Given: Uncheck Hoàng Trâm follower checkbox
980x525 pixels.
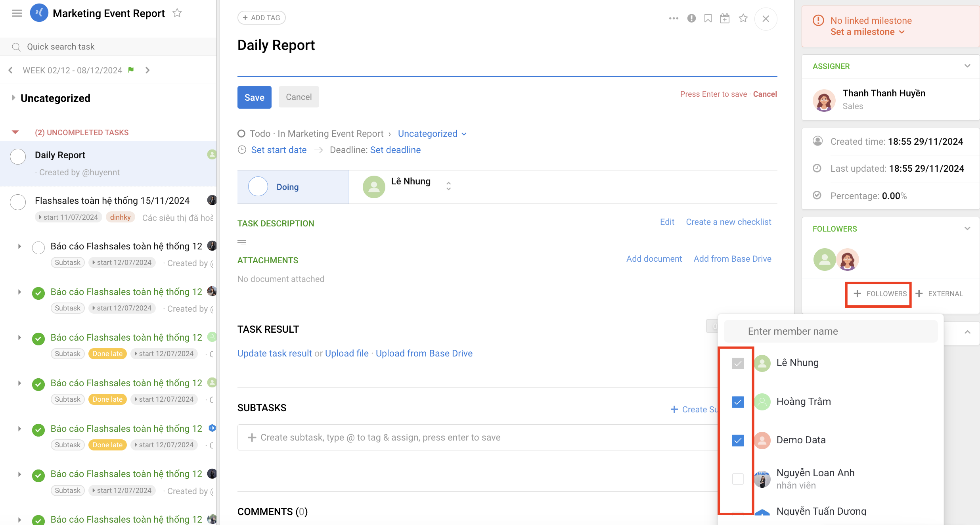Looking at the screenshot, I should pos(738,402).
